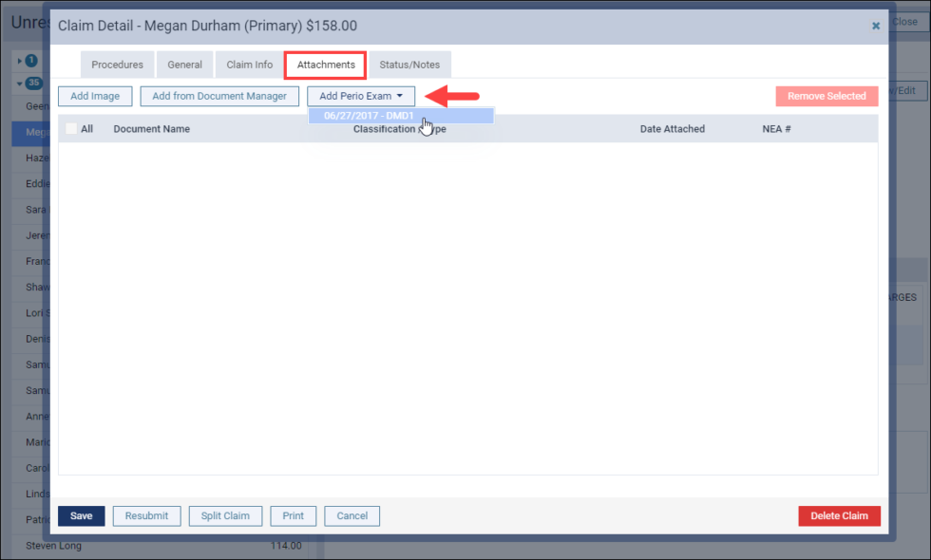This screenshot has height=560, width=931.
Task: Click Add from Document Manager
Action: coord(219,96)
